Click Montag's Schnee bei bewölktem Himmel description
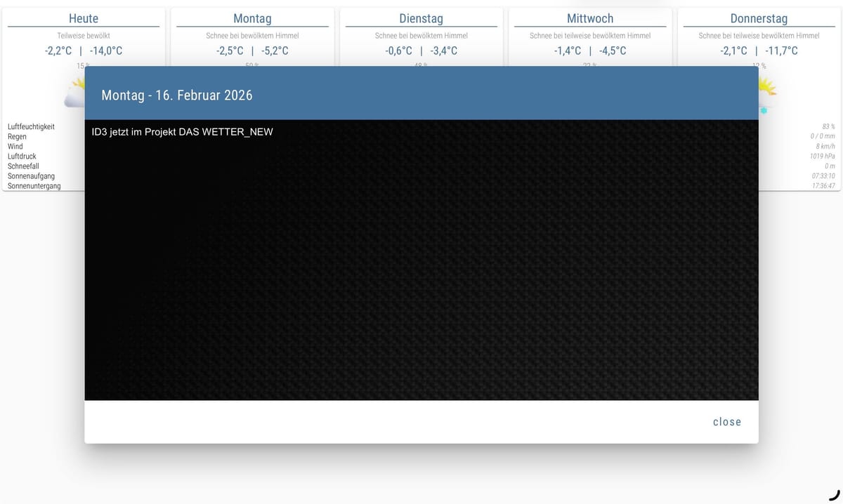The image size is (843, 504). (252, 35)
